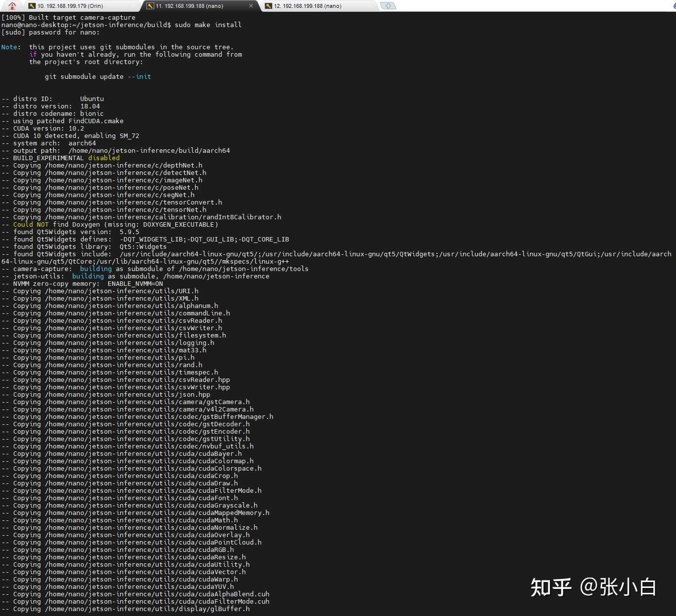
Task: Open the Home tab with the house icon
Action: coord(12,6)
